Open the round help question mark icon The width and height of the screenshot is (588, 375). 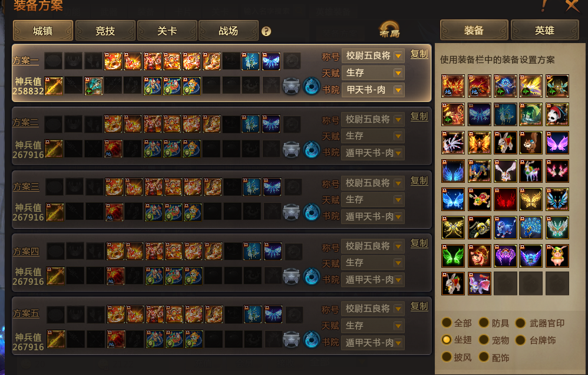(266, 31)
